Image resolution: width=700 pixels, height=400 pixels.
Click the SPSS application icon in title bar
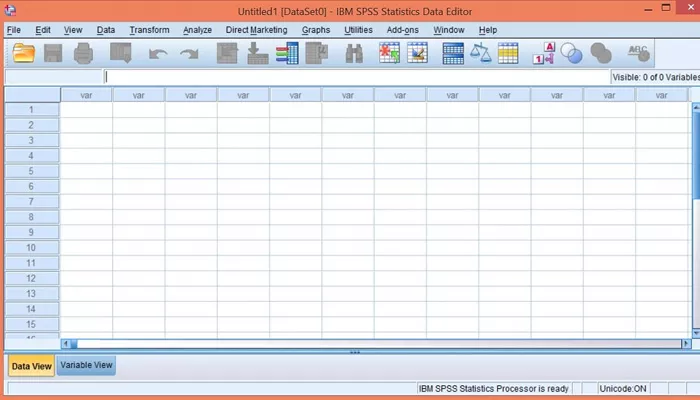(x=10, y=10)
